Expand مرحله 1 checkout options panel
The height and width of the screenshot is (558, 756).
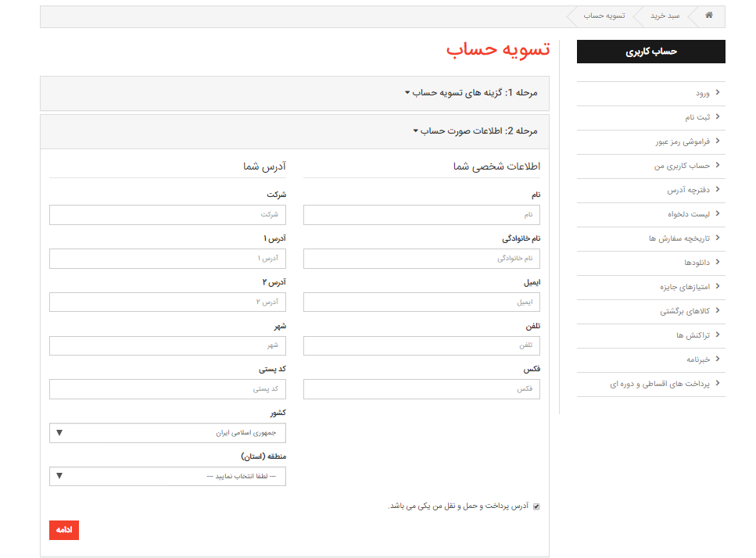[471, 93]
